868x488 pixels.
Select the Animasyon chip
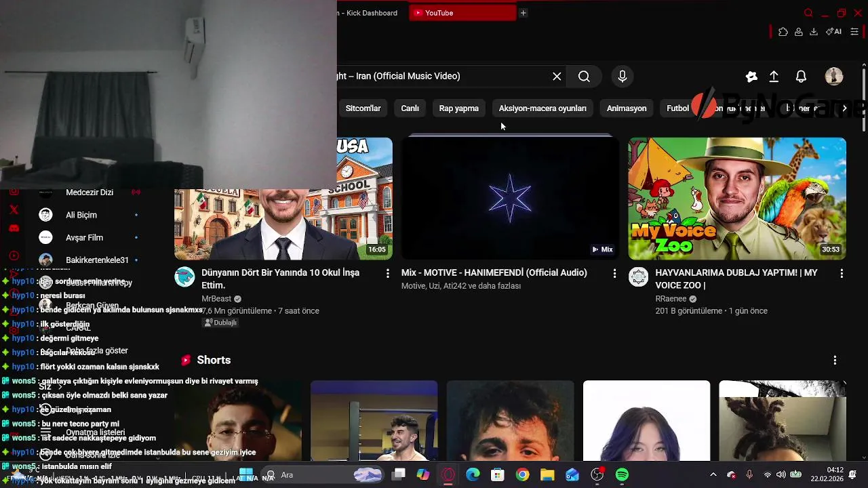(627, 108)
